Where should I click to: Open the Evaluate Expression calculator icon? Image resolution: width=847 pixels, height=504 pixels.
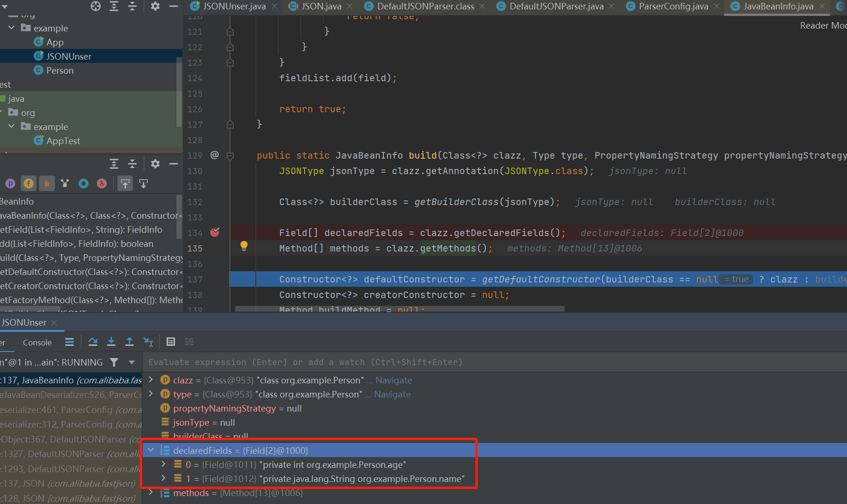[x=171, y=342]
